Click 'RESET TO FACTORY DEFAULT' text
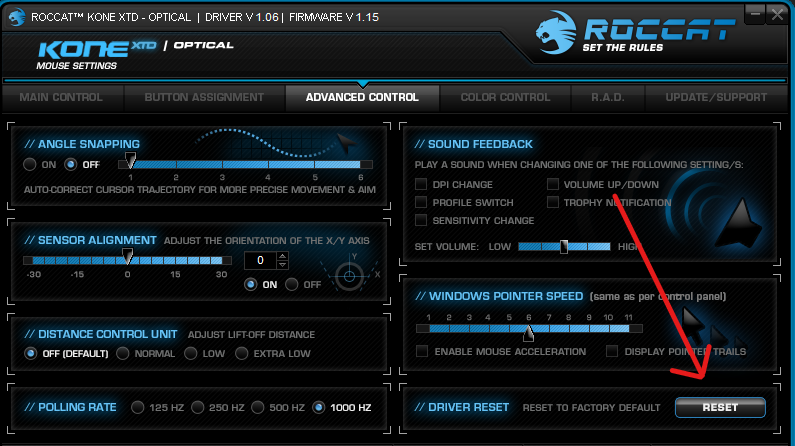Screen dimensions: 795x446 click(591, 407)
